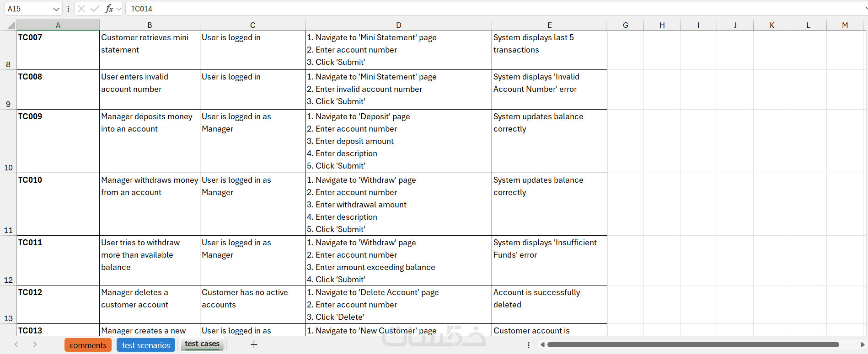Click TC012 steps cell with 'Delete Account' page
The image size is (868, 354).
398,305
